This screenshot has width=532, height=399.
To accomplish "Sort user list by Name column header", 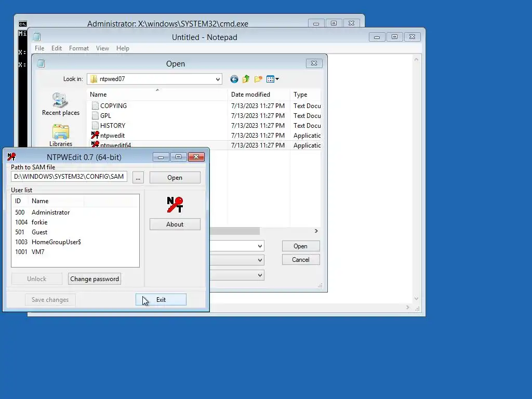I will click(x=56, y=201).
